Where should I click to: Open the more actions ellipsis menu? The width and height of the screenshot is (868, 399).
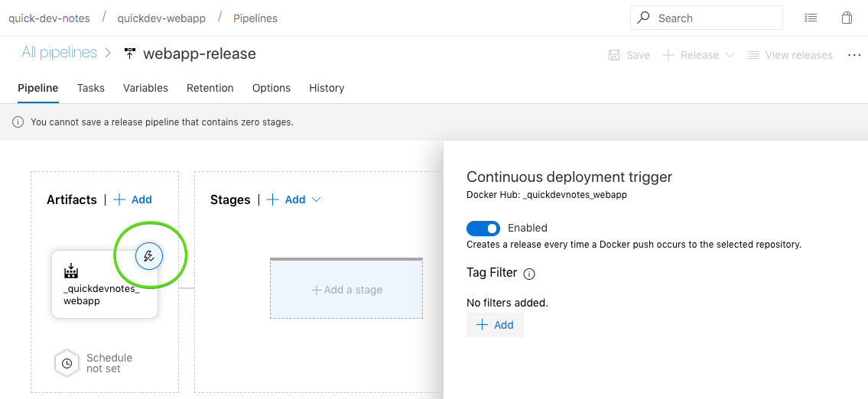click(854, 55)
